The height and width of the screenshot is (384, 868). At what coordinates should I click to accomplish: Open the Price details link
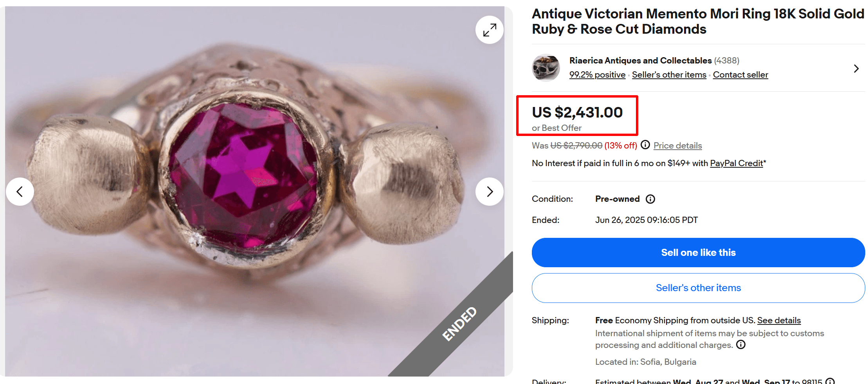(677, 145)
